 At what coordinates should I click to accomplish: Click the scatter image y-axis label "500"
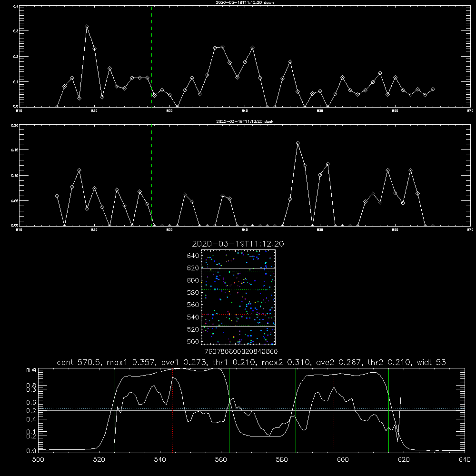pyautogui.click(x=193, y=342)
